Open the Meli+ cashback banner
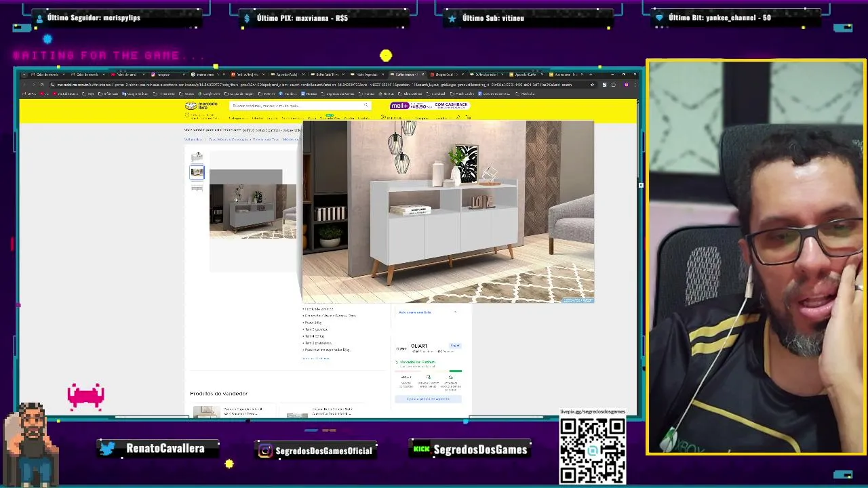The width and height of the screenshot is (868, 488). pyautogui.click(x=429, y=106)
